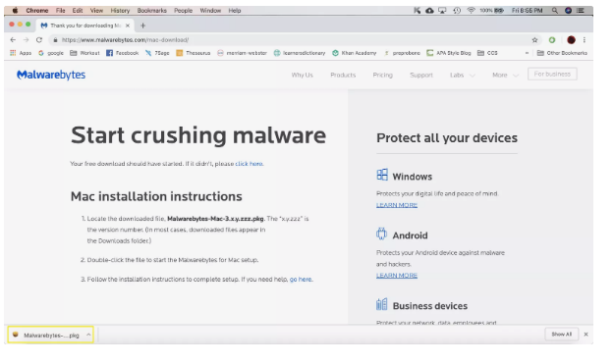Open Learn More under Windows
The width and height of the screenshot is (614, 364).
(397, 205)
